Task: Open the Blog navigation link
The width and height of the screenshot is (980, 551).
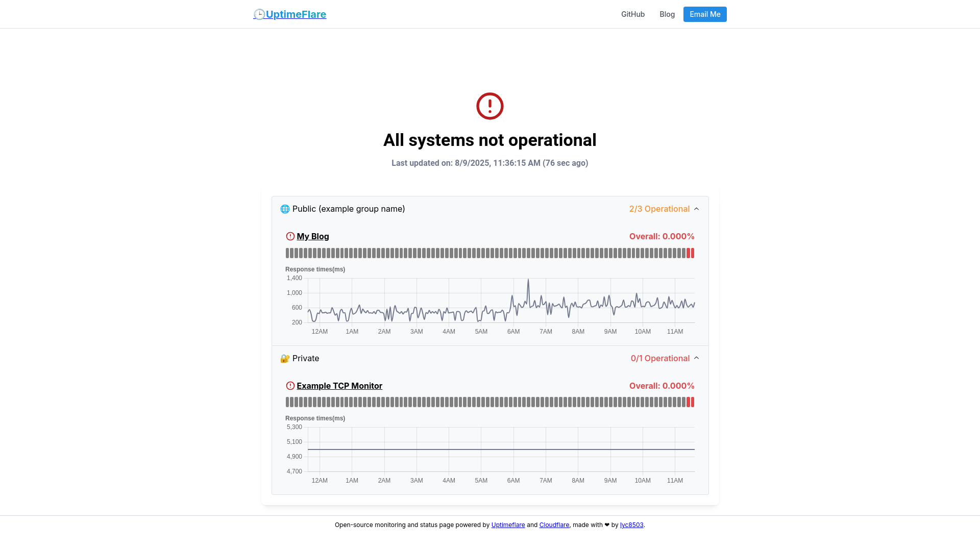Action: tap(667, 14)
